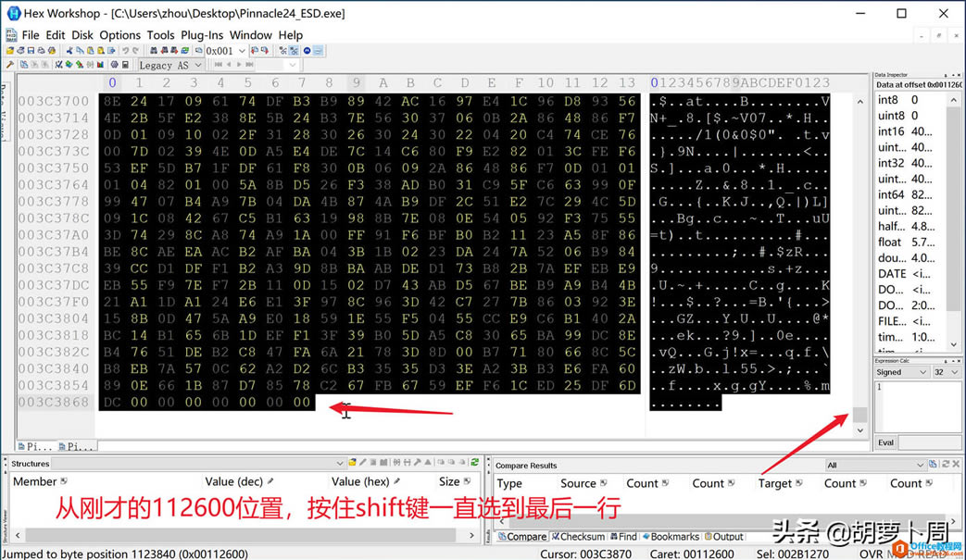Click the OVR indicator in status bar
Image resolution: width=966 pixels, height=560 pixels.
coord(872,554)
